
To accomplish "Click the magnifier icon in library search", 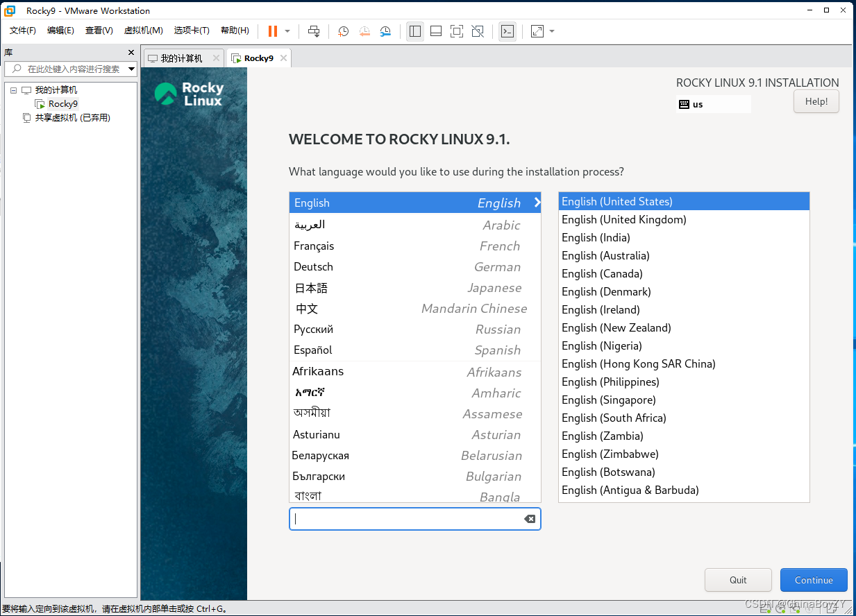I will 17,69.
